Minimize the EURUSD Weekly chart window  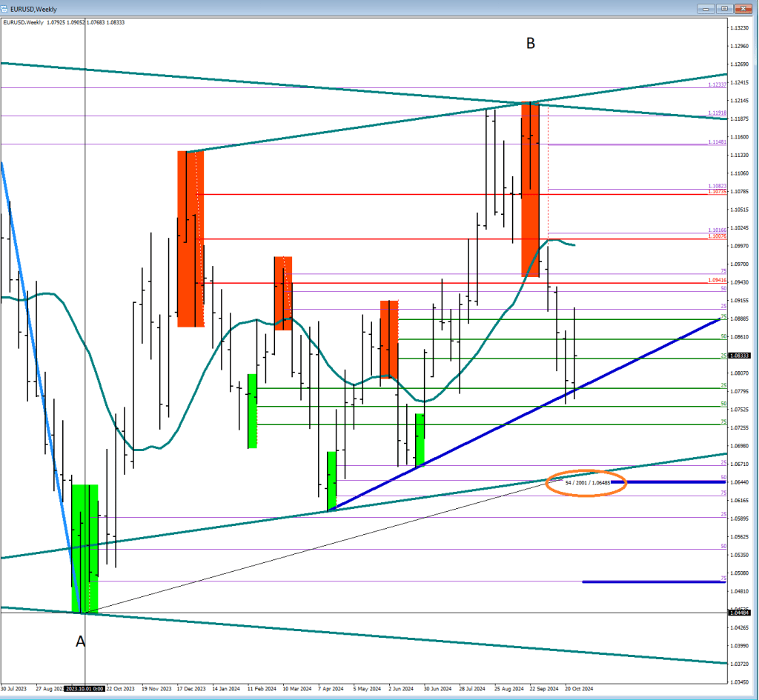705,9
